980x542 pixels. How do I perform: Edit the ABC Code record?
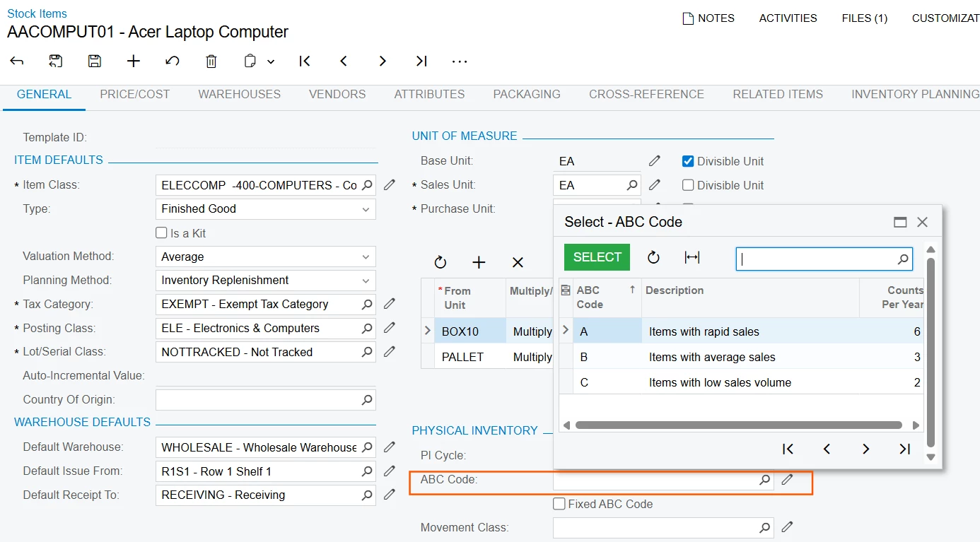coord(787,480)
